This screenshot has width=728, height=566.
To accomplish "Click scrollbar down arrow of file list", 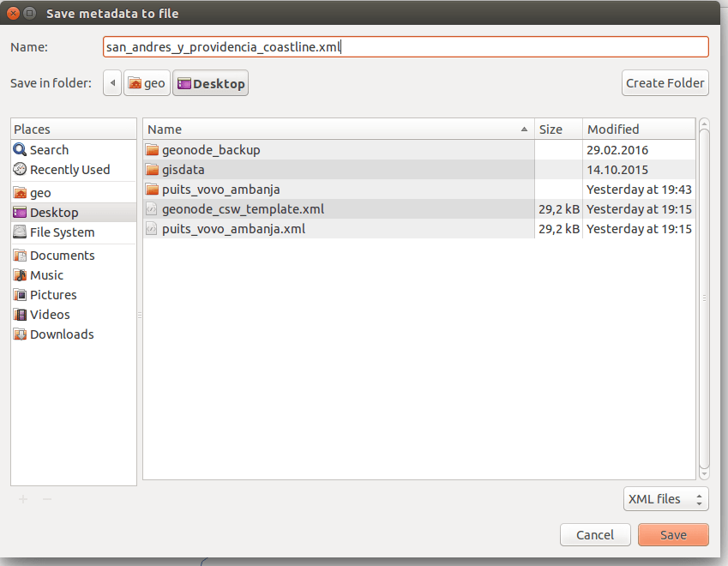I will [704, 474].
